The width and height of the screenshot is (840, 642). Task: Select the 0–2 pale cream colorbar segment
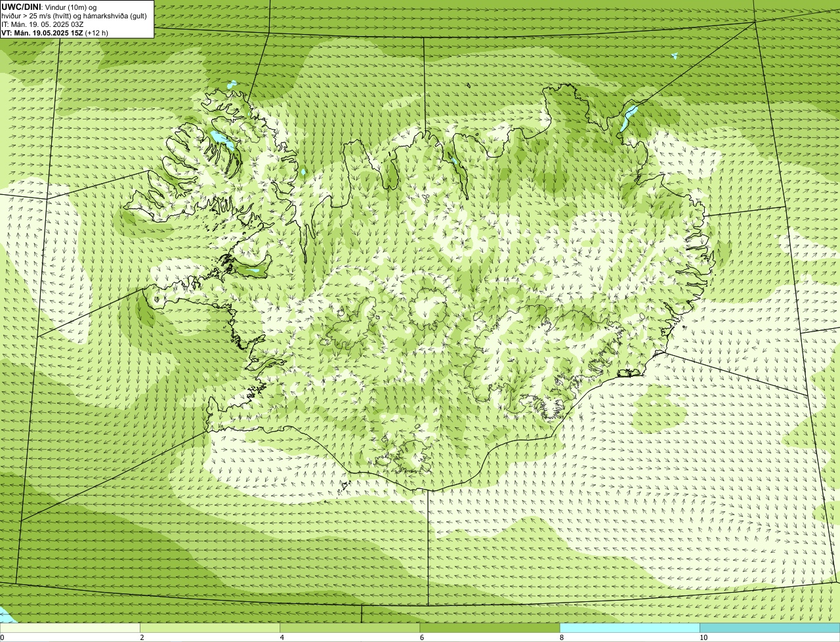pyautogui.click(x=70, y=628)
